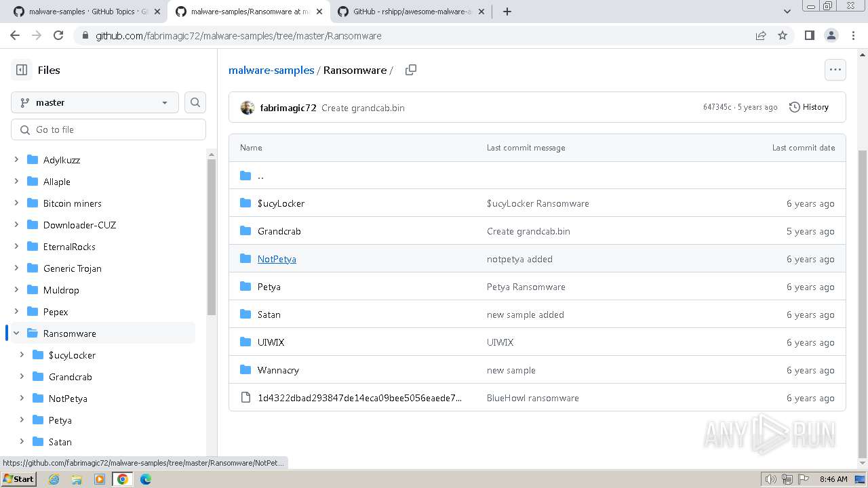The width and height of the screenshot is (868, 488).
Task: Expand the Bitcoin miners tree folder
Action: [x=16, y=203]
